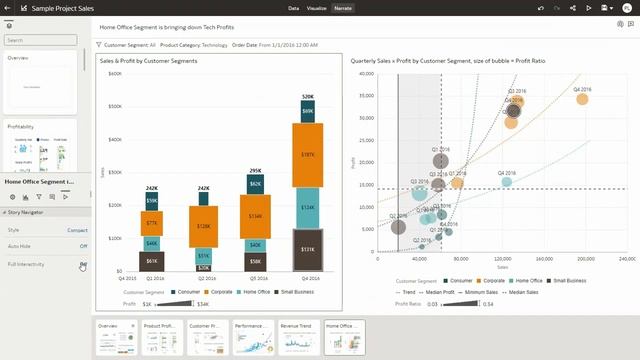Image resolution: width=640 pixels, height=360 pixels.
Task: Click the Home Office Segment story title
Action: pos(167,27)
